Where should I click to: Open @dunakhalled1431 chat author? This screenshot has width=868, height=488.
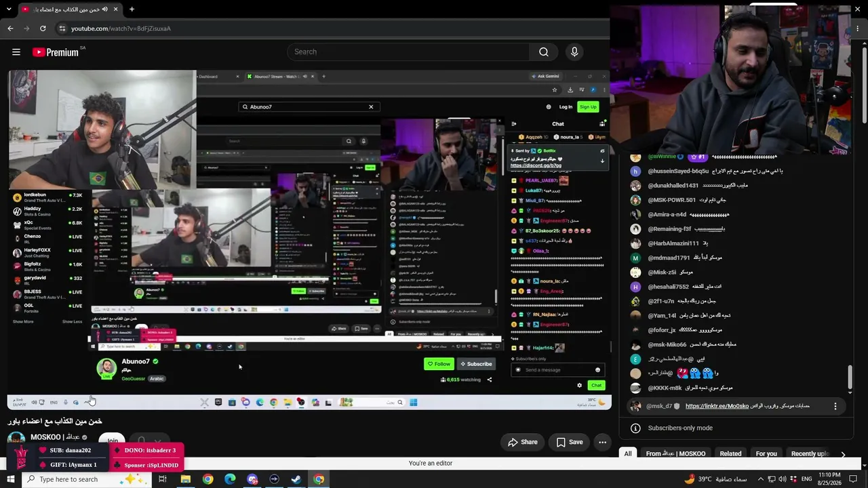point(673,186)
